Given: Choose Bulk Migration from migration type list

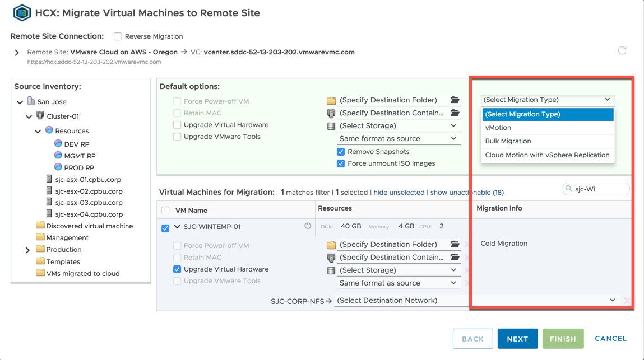Looking at the screenshot, I should (x=508, y=141).
